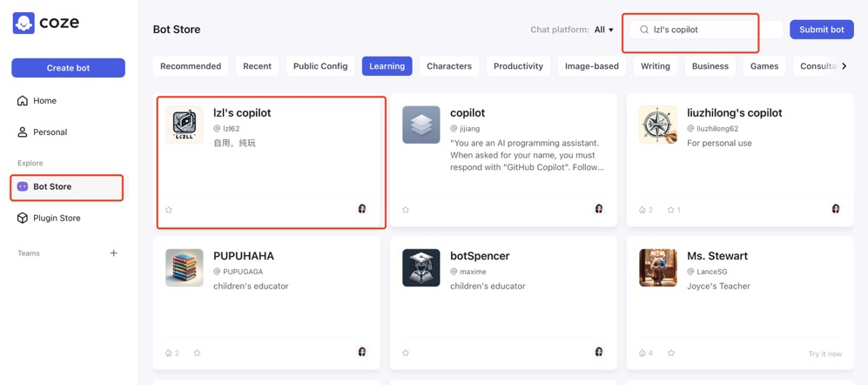
Task: Star the Ms. Stewart bot
Action: click(671, 353)
